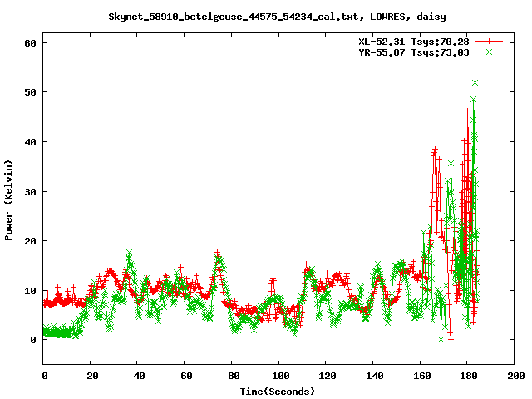Click the Time(Seconds) x-axis label

tap(277, 392)
